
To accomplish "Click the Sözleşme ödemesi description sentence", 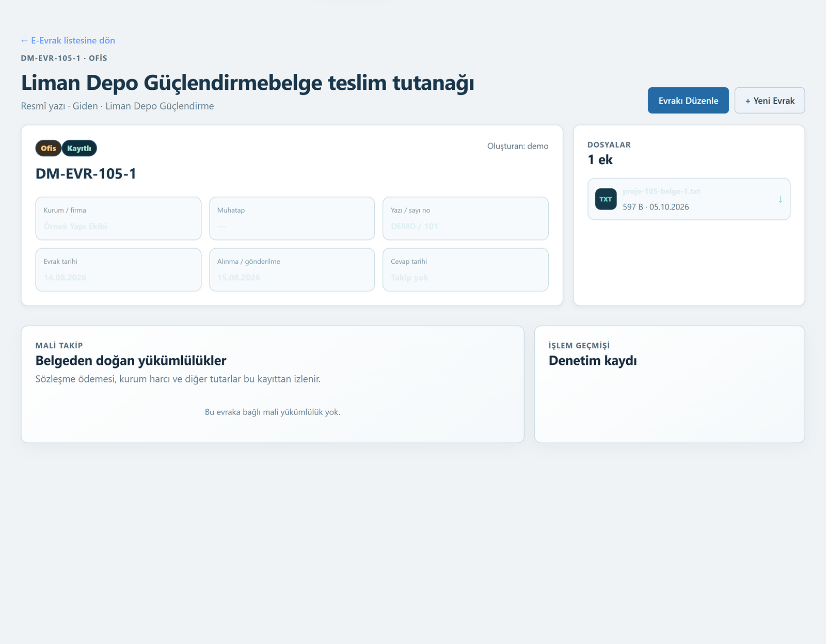I will 178,379.
